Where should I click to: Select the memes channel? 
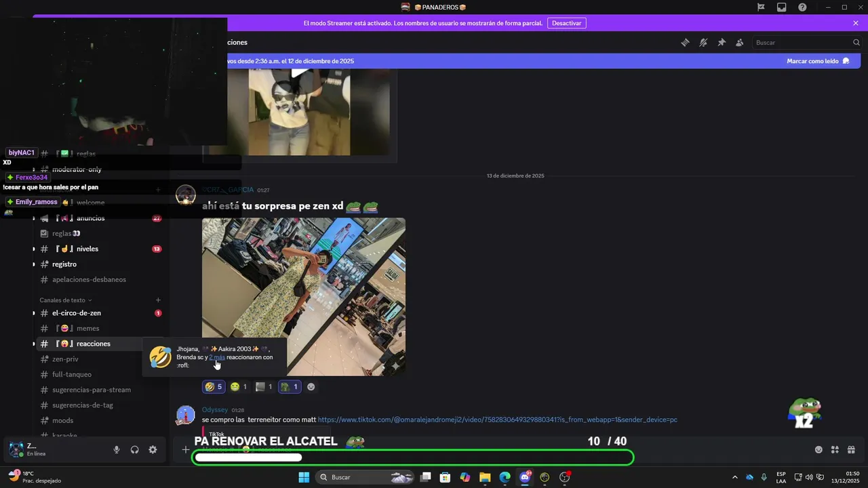click(99, 329)
